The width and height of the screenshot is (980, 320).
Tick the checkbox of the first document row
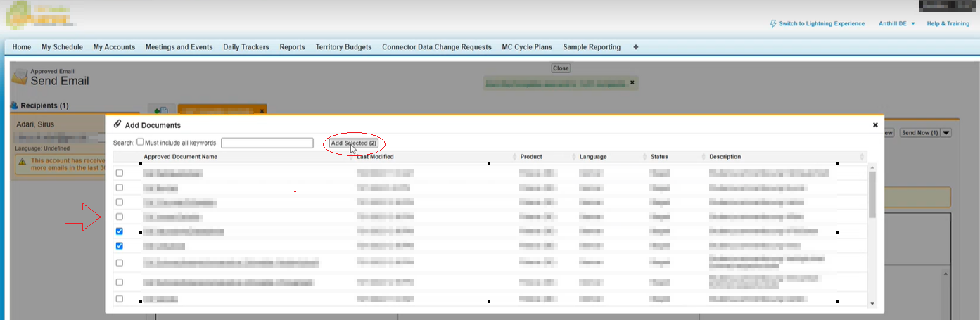tap(119, 172)
